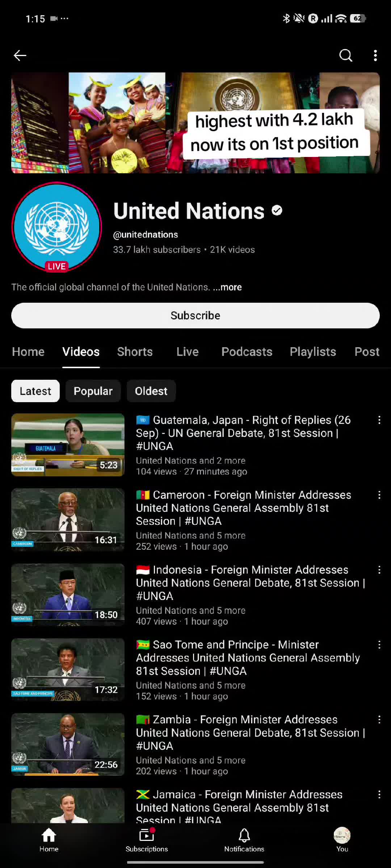The width and height of the screenshot is (391, 868).
Task: Tap '407 views · 1 hour ago' text
Action: [x=182, y=621]
